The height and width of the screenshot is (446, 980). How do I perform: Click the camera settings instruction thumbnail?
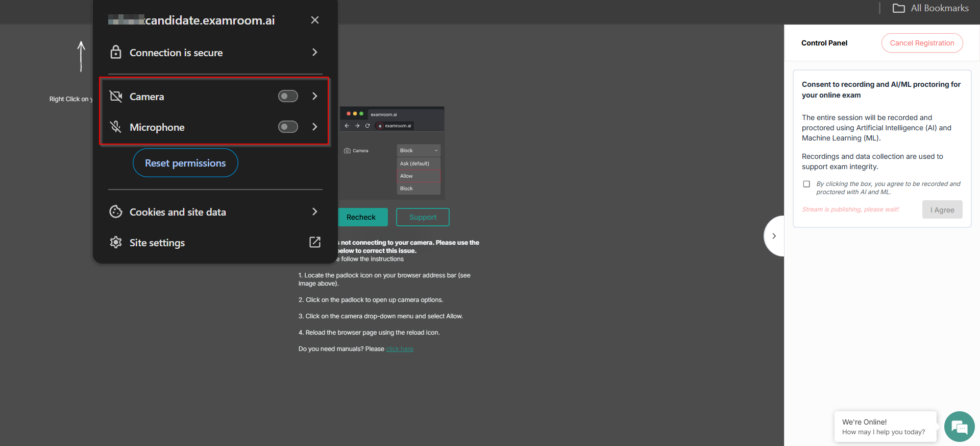pos(392,153)
